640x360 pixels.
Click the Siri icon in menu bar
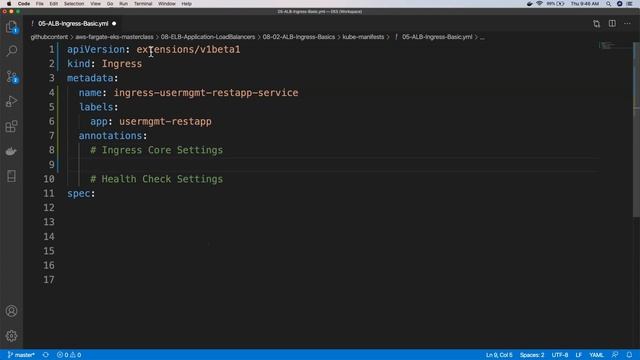[x=619, y=4]
